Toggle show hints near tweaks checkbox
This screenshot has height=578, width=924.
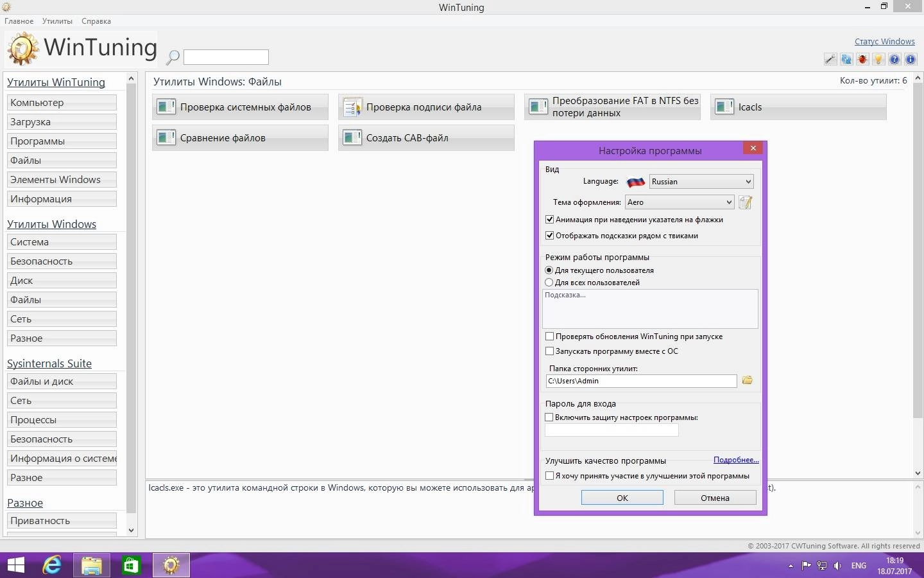pos(549,236)
